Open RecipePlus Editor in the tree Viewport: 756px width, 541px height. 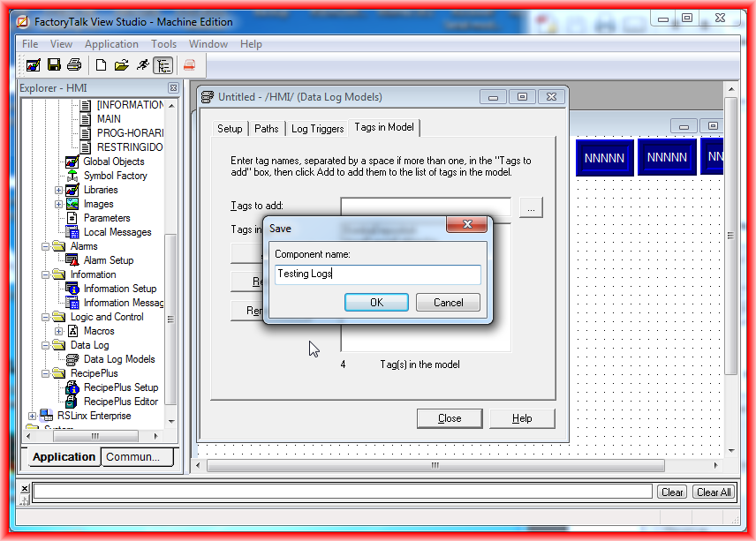120,402
